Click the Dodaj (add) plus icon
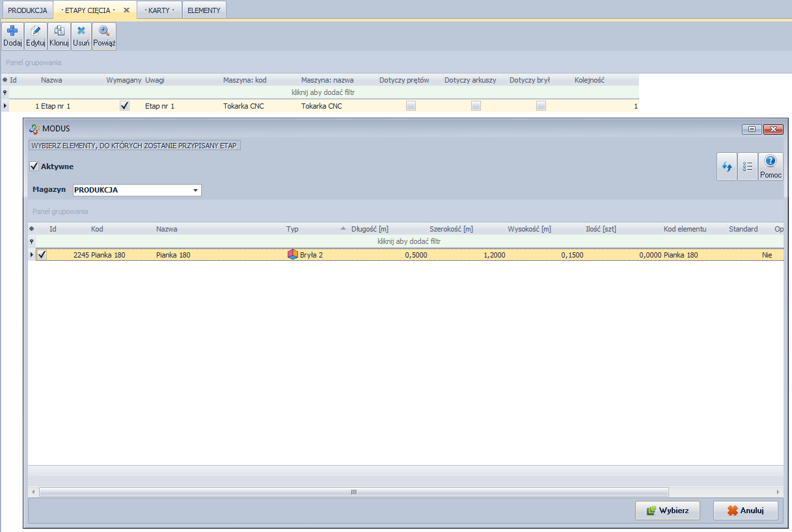This screenshot has width=792, height=532. [12, 31]
